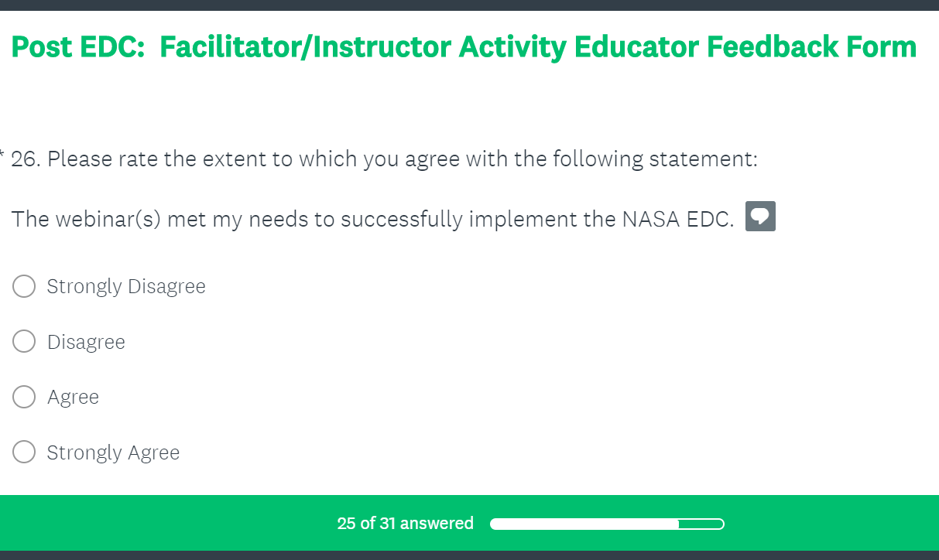
Task: Open the comment bubble icon beside the statement
Action: [760, 217]
